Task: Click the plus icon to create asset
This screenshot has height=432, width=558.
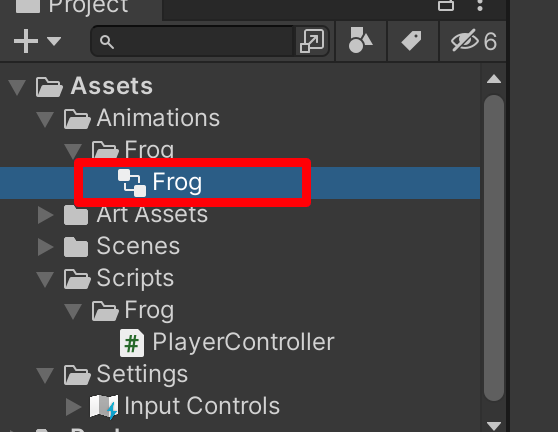Action: pyautogui.click(x=26, y=41)
